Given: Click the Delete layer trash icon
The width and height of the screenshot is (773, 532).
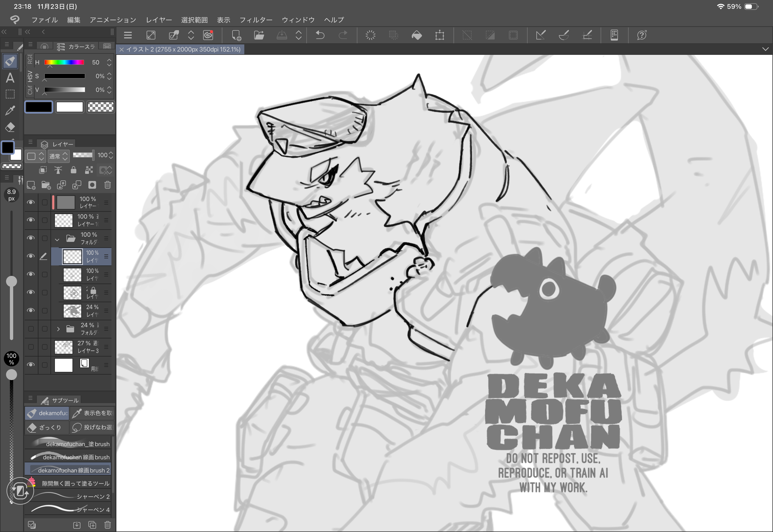Looking at the screenshot, I should [107, 185].
